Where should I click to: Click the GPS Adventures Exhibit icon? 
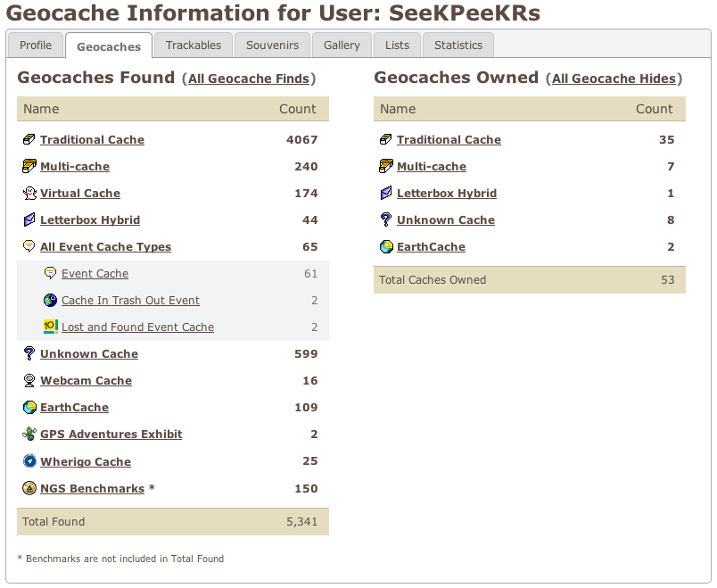pyautogui.click(x=29, y=435)
